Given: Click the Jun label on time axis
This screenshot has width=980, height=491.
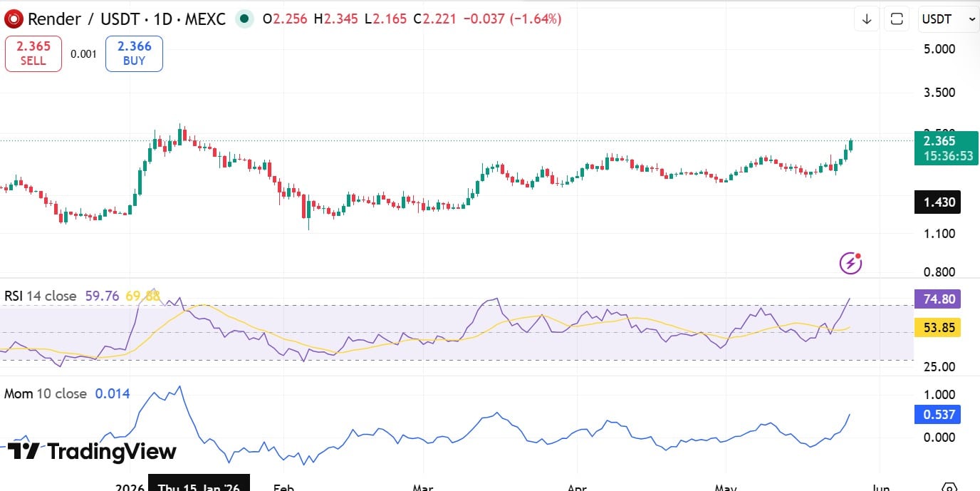Looking at the screenshot, I should point(880,486).
